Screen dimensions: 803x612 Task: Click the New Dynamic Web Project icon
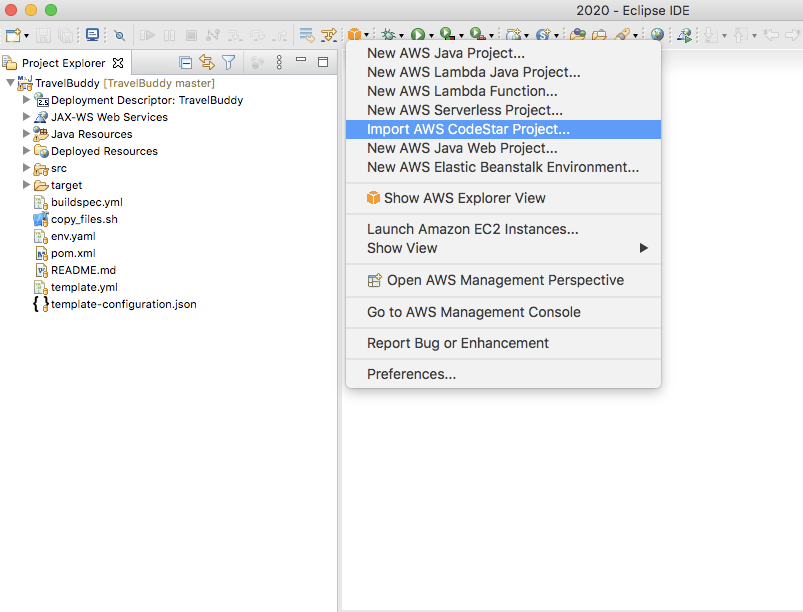(514, 35)
